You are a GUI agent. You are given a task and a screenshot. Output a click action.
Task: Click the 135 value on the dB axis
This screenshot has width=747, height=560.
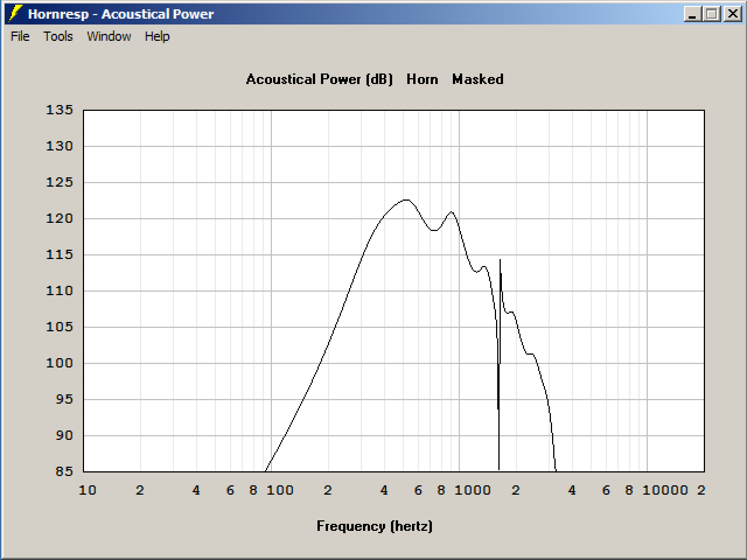(x=60, y=110)
